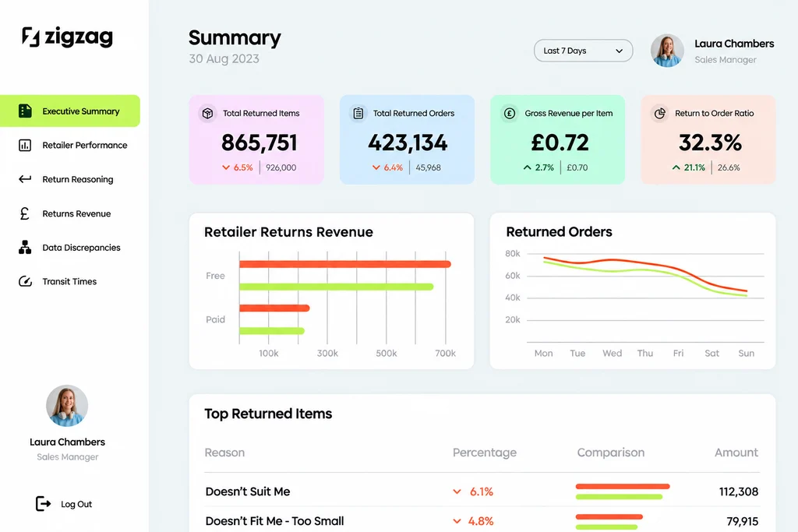Viewport: 798px width, 532px height.
Task: Click the Gross Revenue per Item pound icon
Action: [510, 114]
